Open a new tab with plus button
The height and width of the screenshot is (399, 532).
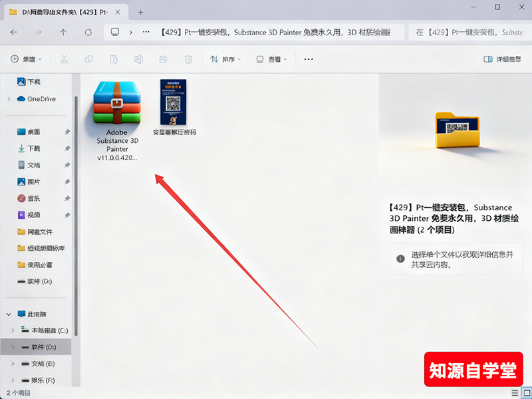[x=140, y=12]
